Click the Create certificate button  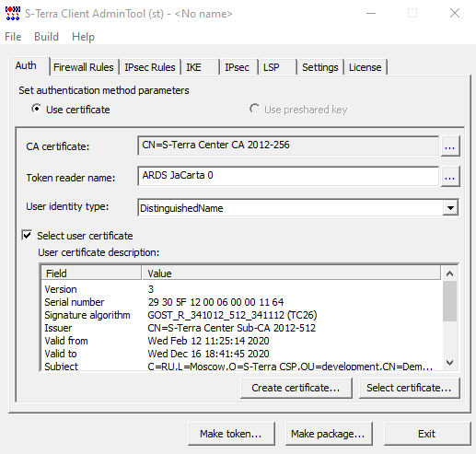pyautogui.click(x=296, y=388)
